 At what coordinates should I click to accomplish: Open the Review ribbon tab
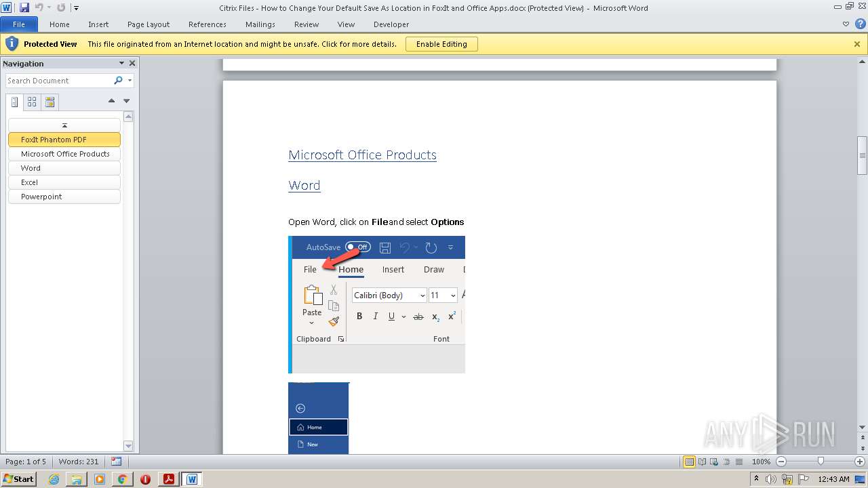pyautogui.click(x=307, y=24)
